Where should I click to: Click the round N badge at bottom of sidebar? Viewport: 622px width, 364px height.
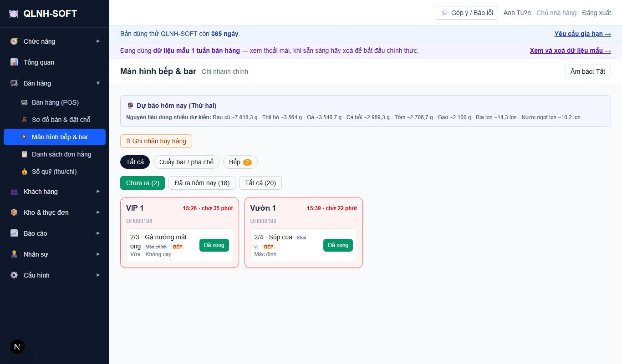(17, 347)
